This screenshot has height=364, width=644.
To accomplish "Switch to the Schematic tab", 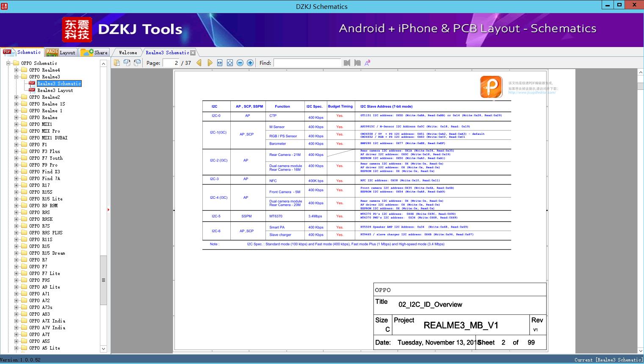I will point(22,52).
